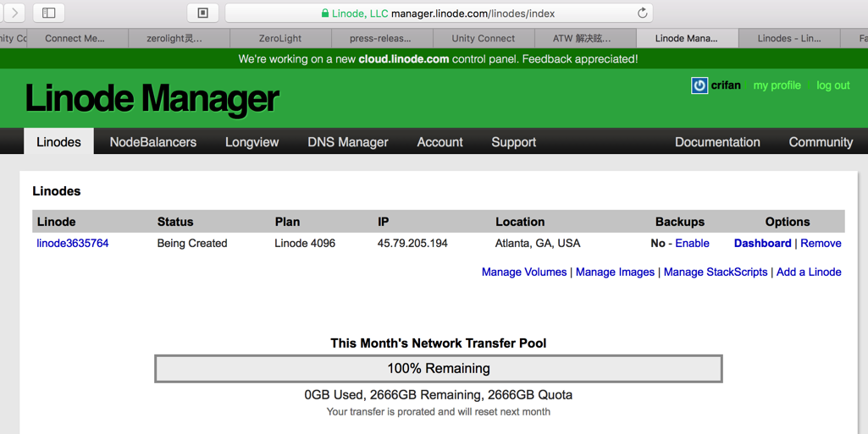Click the Backups column header
This screenshot has height=434, width=868.
(x=680, y=222)
